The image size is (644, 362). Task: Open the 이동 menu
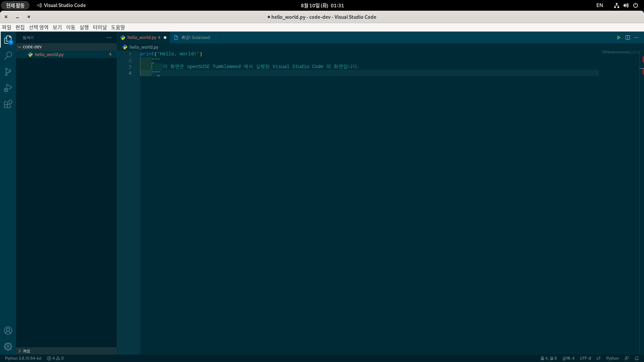[x=71, y=27]
